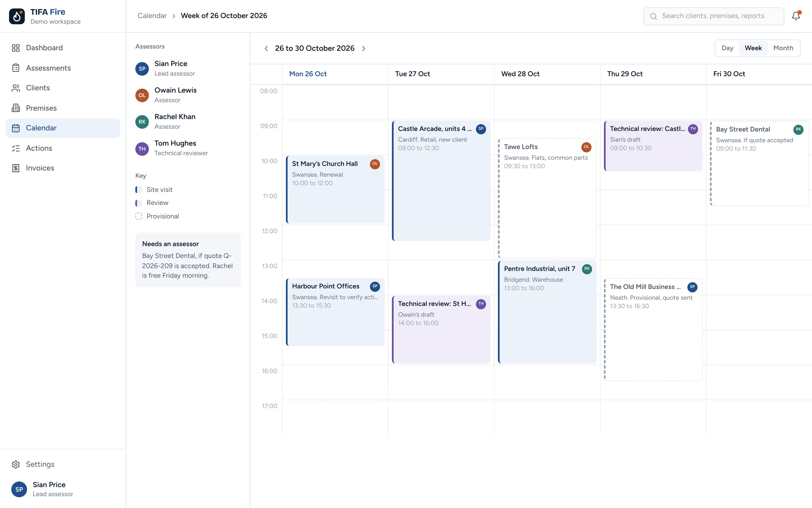Open the Needs an assessor note

tap(188, 260)
